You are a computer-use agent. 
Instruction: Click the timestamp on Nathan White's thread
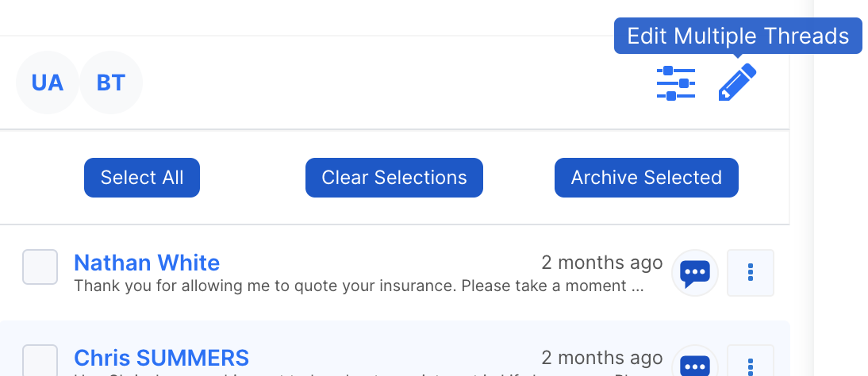pyautogui.click(x=601, y=263)
